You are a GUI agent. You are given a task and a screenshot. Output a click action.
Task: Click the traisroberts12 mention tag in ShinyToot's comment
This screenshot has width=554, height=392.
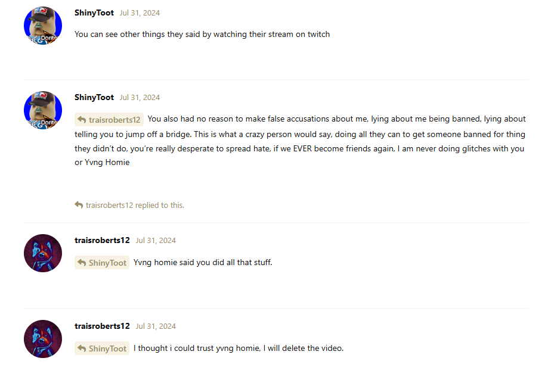[x=114, y=120]
